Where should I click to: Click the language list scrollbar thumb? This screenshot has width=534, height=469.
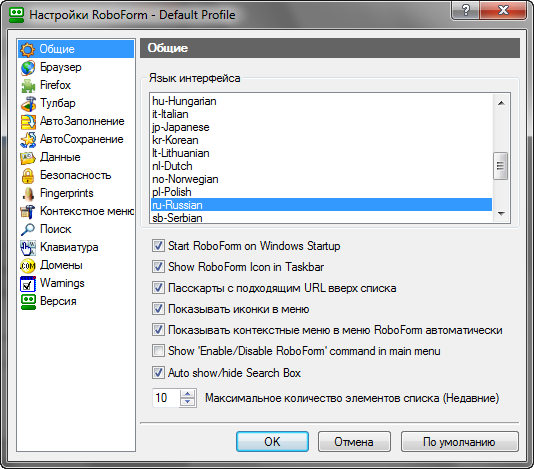pyautogui.click(x=501, y=166)
